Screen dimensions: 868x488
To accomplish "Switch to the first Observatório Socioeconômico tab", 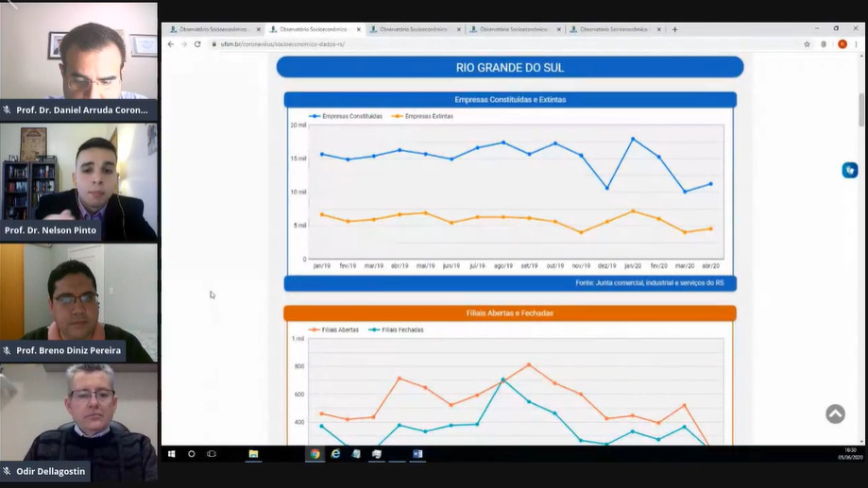I will (x=213, y=29).
